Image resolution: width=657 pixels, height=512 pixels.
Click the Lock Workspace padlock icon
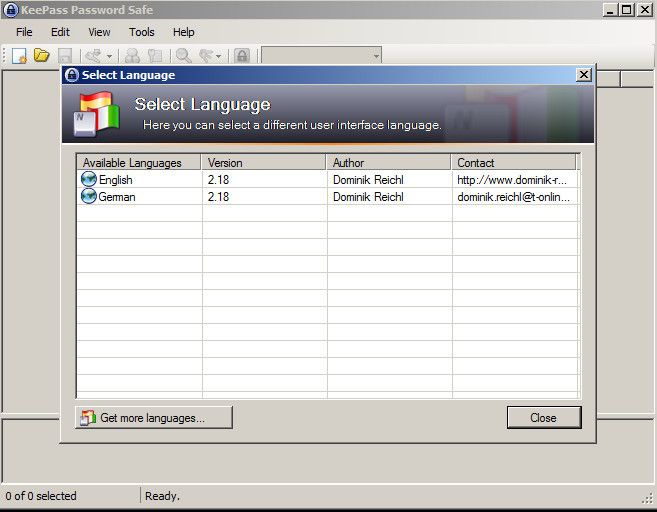(x=242, y=56)
